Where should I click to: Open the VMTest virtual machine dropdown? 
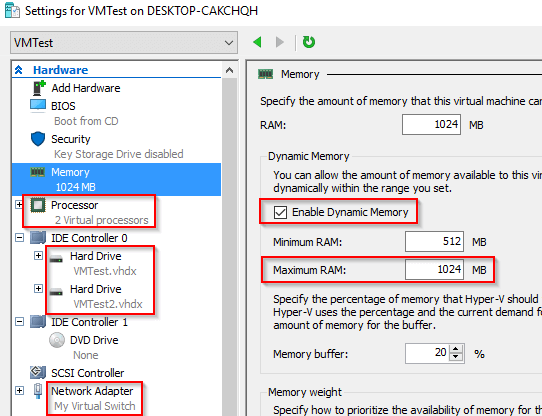[x=124, y=43]
